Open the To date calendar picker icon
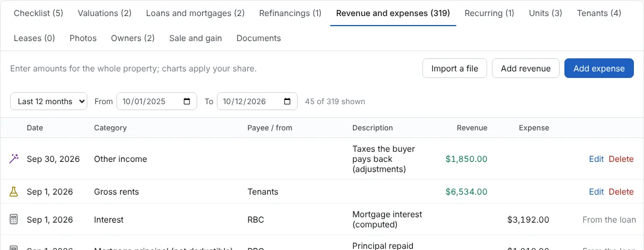The height and width of the screenshot is (250, 644). (288, 101)
